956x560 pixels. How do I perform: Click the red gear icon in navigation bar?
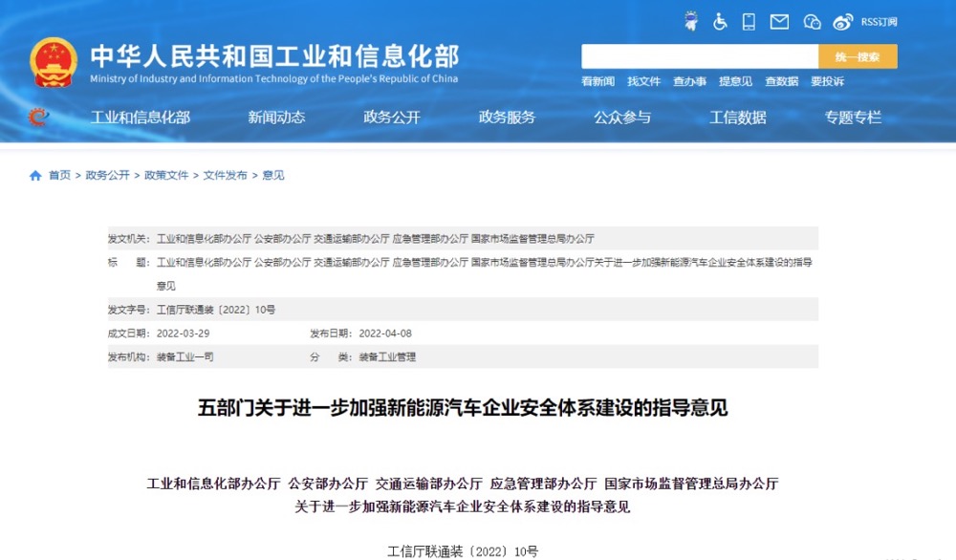[x=38, y=118]
